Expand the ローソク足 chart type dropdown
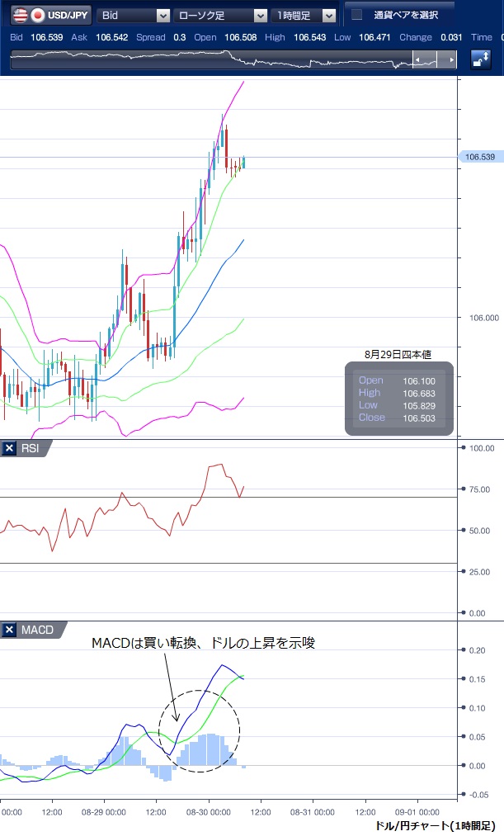504x836 pixels. 221,15
